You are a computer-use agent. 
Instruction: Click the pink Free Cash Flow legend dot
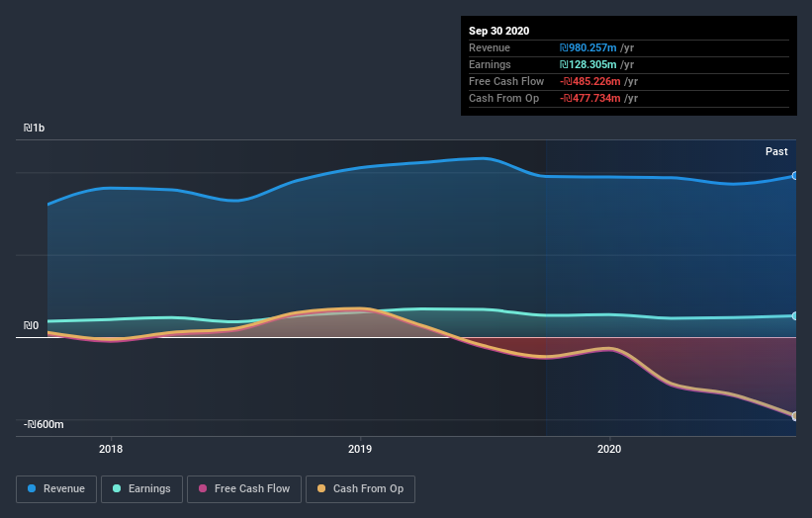click(203, 488)
